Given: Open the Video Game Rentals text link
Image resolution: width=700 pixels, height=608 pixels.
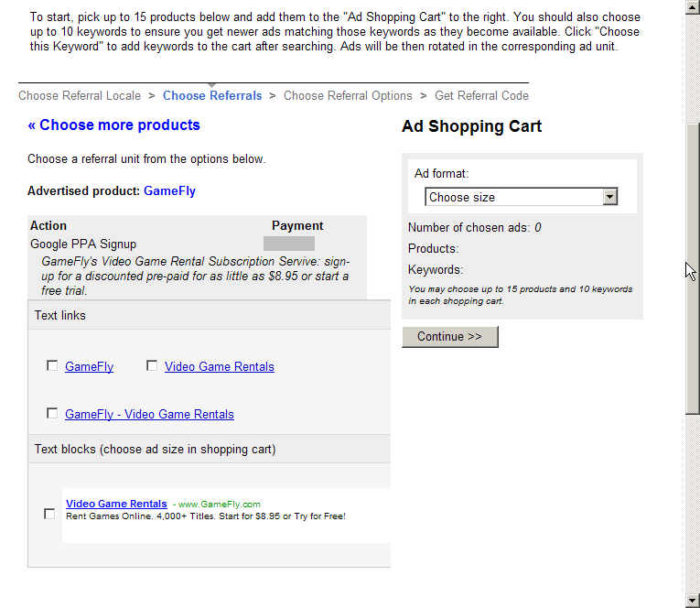Looking at the screenshot, I should click(220, 367).
